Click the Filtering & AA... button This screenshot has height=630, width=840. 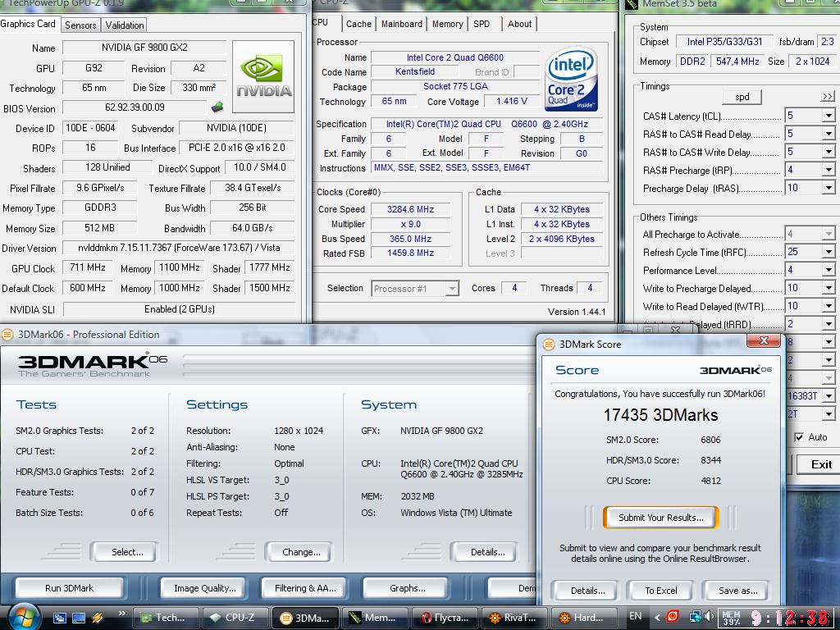click(305, 587)
